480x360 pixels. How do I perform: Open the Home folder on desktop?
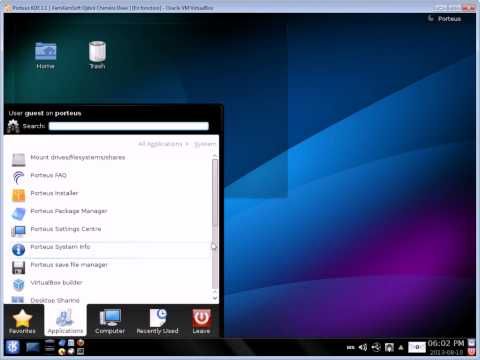point(46,55)
